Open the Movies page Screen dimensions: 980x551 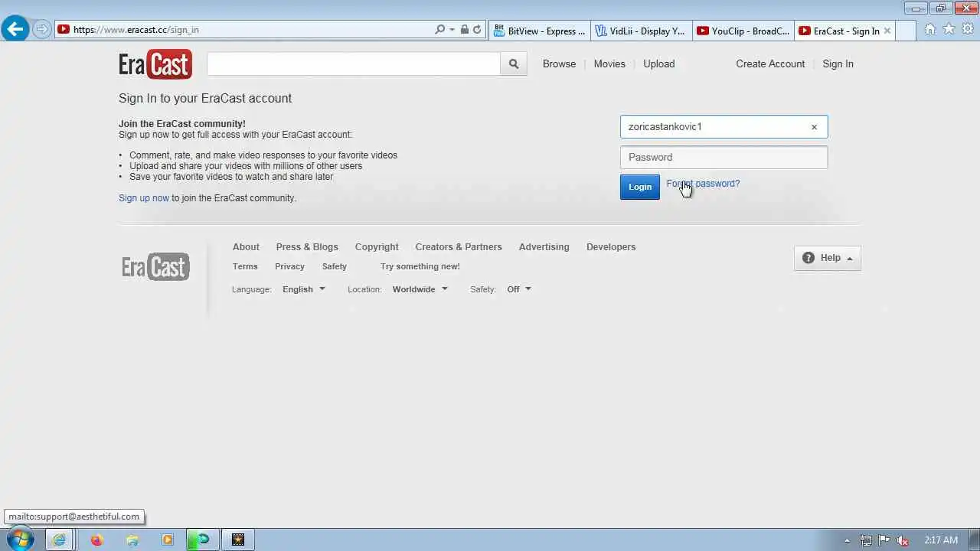tap(609, 64)
